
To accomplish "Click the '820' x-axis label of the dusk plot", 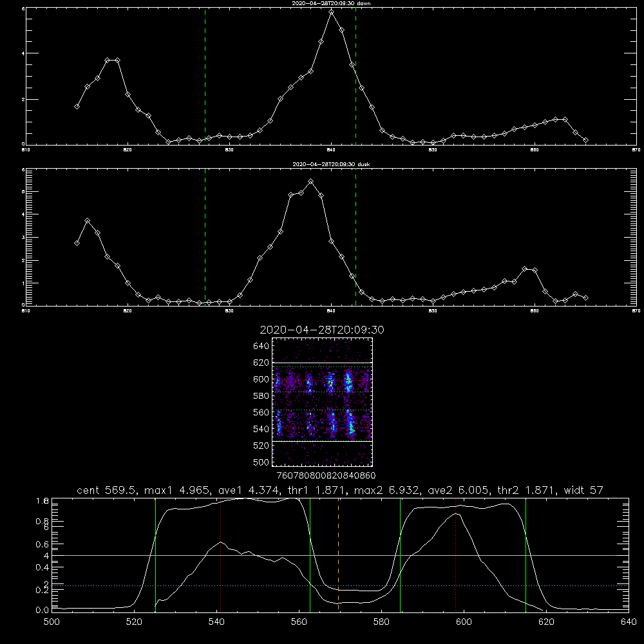I will (128, 311).
